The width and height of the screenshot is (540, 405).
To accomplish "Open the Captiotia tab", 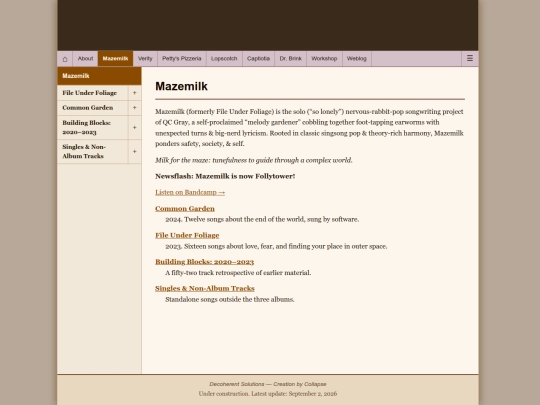I will (x=258, y=59).
